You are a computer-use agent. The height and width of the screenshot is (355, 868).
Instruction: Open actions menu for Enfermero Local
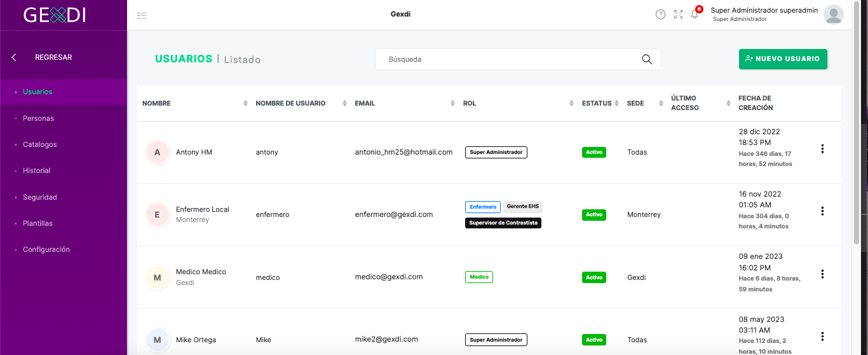point(822,211)
